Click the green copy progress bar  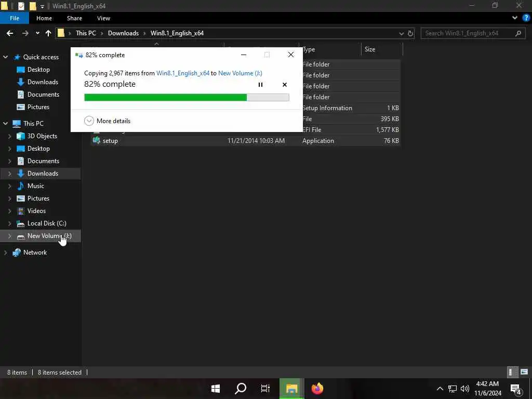(187, 97)
